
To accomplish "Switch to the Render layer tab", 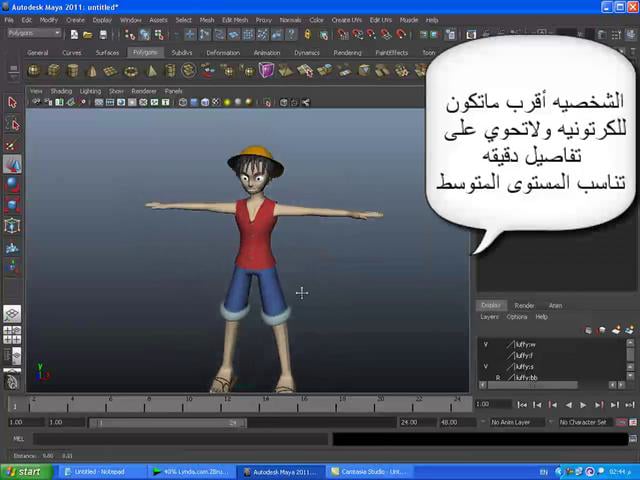I will click(x=524, y=305).
